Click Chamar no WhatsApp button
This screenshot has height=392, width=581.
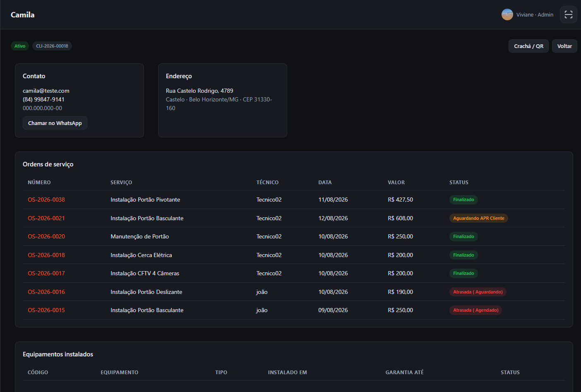click(x=55, y=123)
